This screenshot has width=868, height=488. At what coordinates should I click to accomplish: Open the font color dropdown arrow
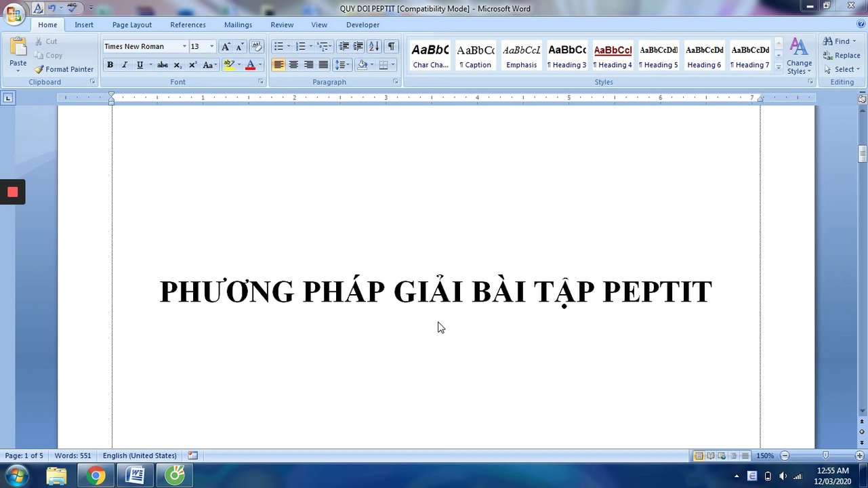(260, 65)
